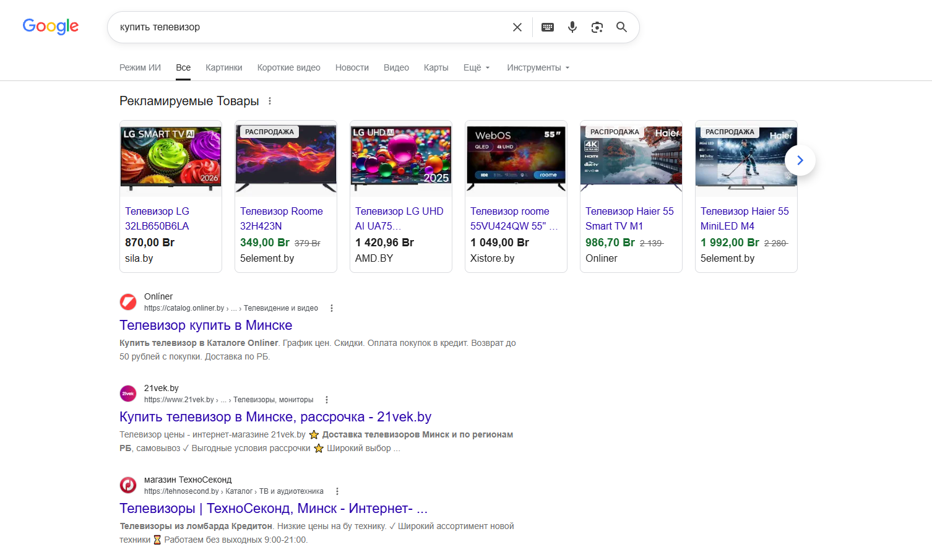
Task: Open the Haier MiniLED hockey product image
Action: pos(746,159)
